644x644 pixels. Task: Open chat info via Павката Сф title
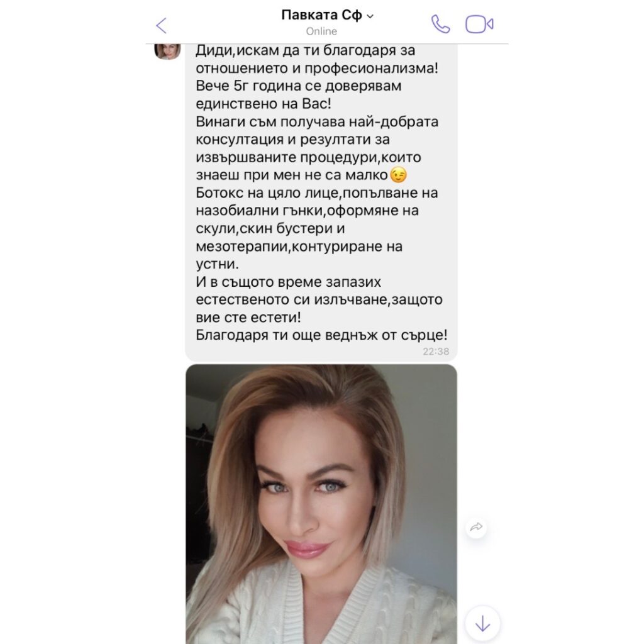321,15
